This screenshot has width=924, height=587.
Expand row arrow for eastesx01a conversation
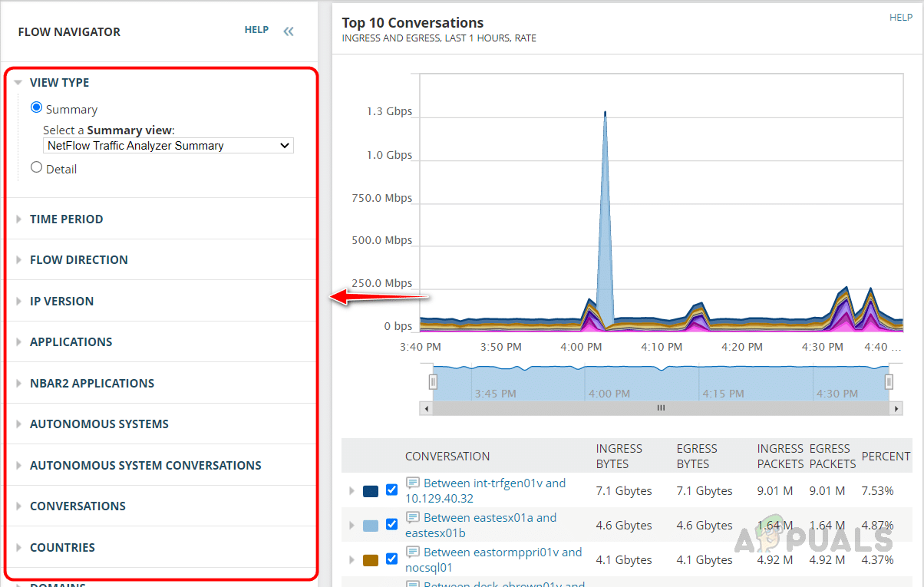pos(352,526)
